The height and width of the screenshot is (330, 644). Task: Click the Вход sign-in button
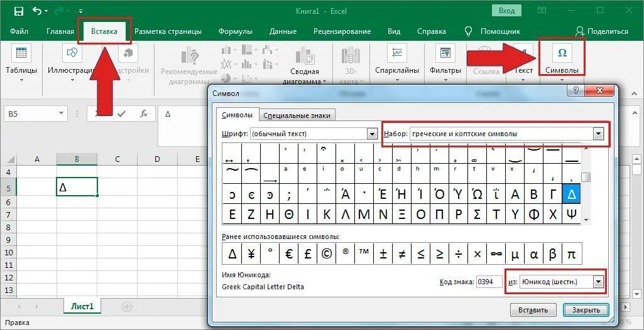coord(506,11)
